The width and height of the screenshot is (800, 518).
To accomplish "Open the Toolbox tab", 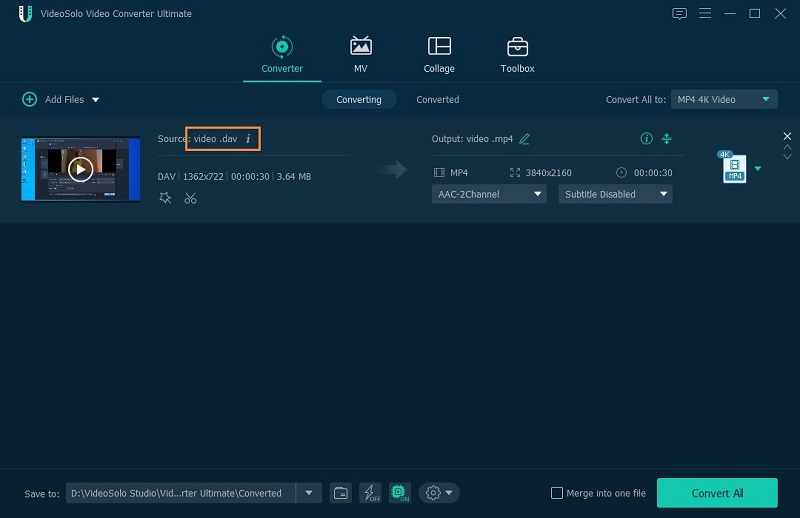I will tap(517, 54).
